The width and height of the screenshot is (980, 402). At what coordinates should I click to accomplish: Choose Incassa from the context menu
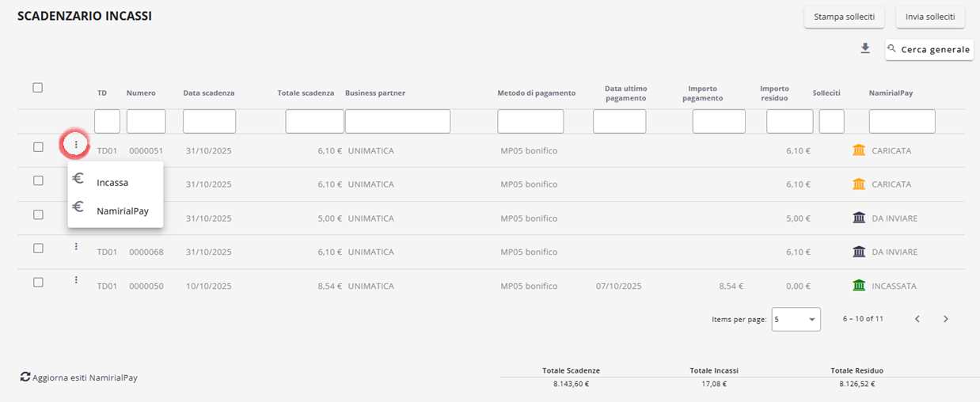tap(112, 182)
